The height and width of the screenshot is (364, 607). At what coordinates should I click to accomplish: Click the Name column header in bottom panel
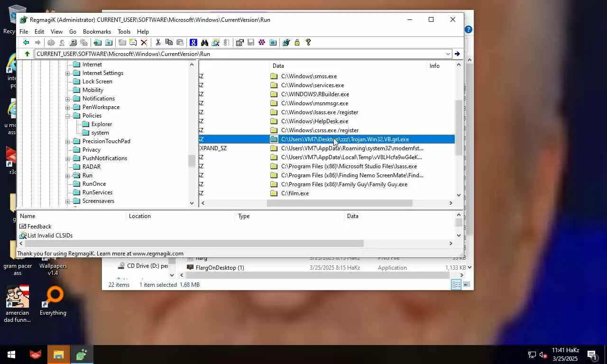(72, 216)
